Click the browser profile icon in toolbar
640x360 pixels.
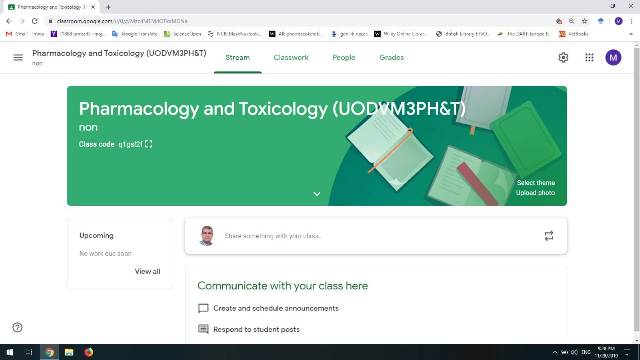click(x=618, y=21)
